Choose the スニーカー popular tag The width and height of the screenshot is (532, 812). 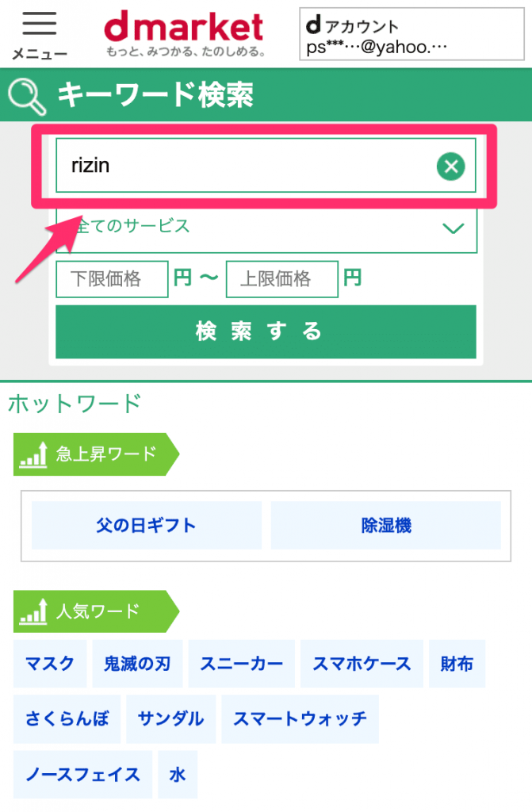click(x=241, y=664)
